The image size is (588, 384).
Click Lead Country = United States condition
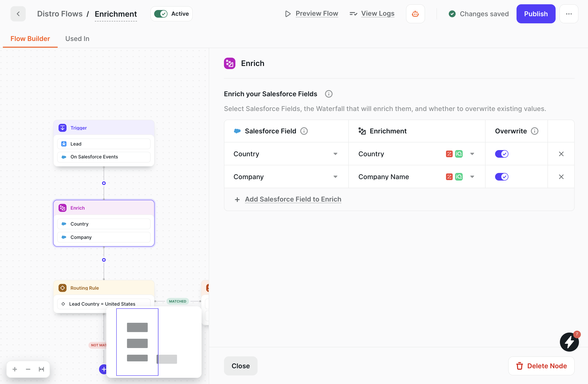[104, 303]
